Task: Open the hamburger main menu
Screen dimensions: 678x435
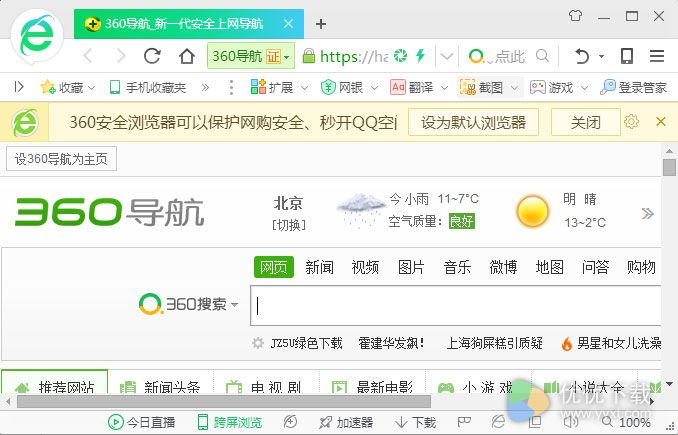Action: pos(657,56)
